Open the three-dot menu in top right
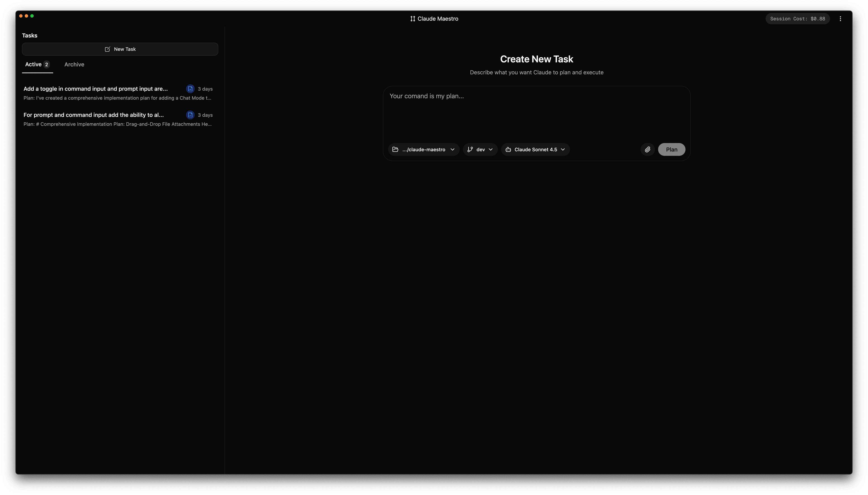The height and width of the screenshot is (495, 868). click(x=840, y=19)
